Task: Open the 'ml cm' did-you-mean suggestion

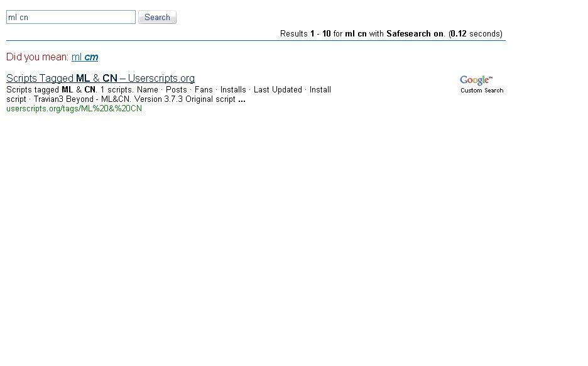Action: point(85,57)
